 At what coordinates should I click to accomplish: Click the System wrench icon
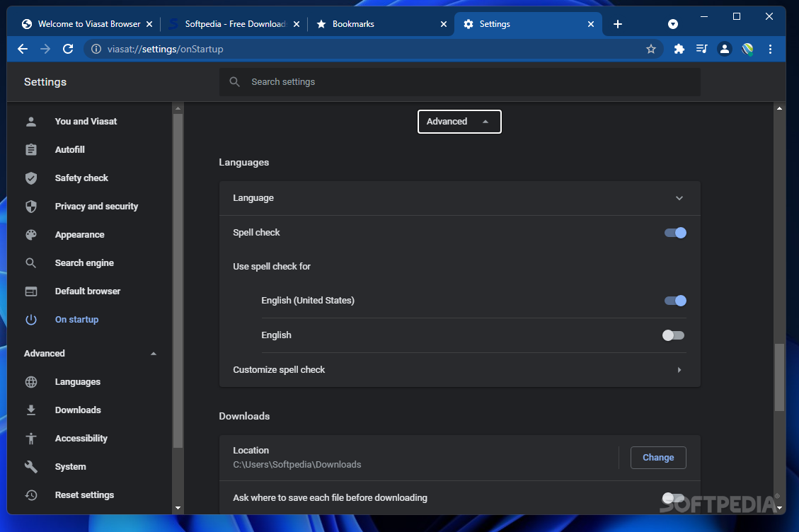31,466
